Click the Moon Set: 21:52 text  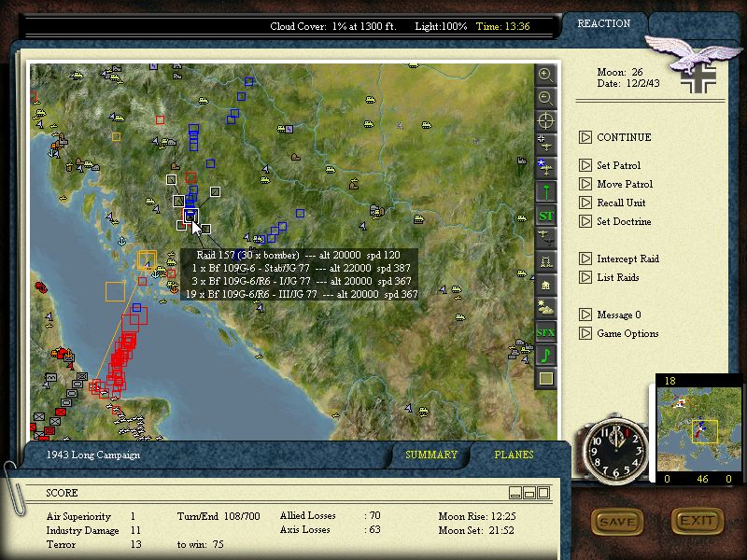(476, 530)
